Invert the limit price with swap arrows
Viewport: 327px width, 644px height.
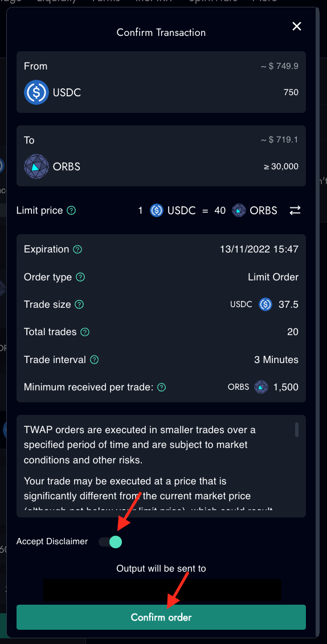point(295,211)
